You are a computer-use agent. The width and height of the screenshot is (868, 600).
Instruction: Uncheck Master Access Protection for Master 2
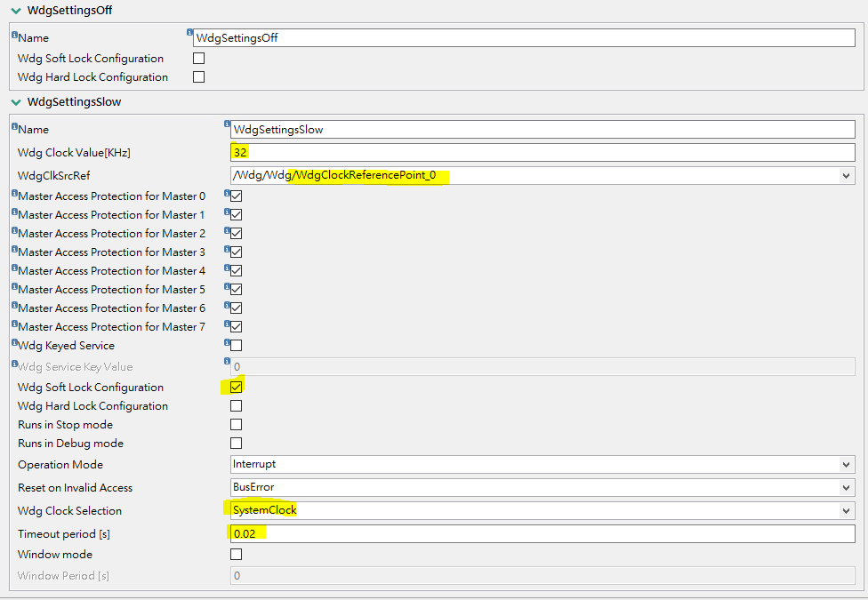coord(236,234)
